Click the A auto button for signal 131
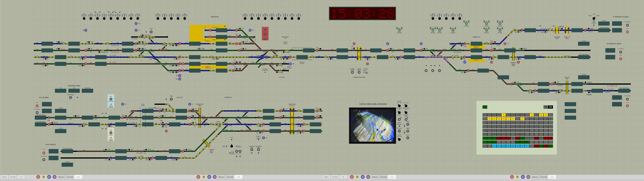 coord(136,24)
